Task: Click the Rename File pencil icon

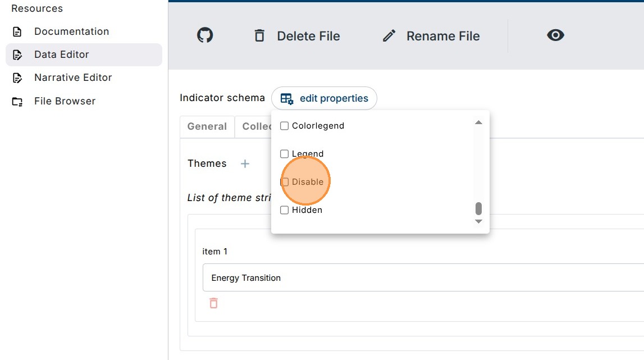Action: (x=389, y=36)
